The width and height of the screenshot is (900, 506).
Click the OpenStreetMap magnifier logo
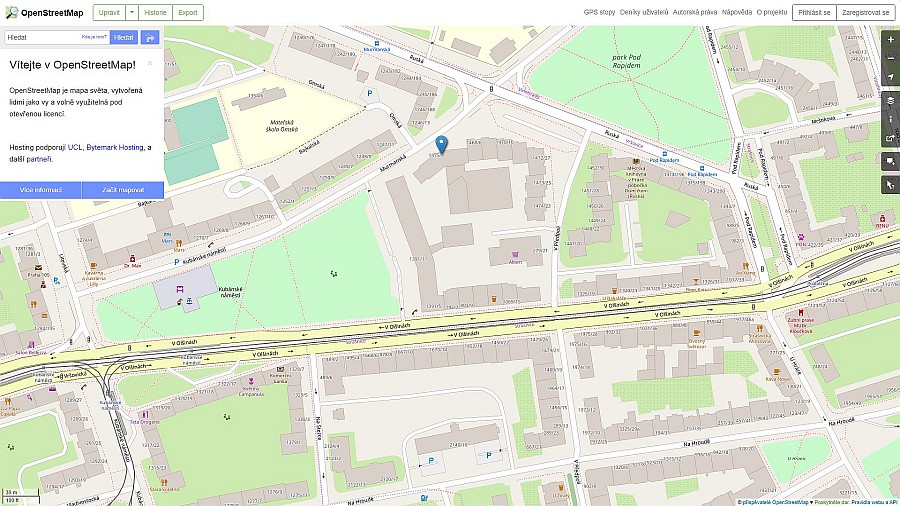(x=11, y=13)
